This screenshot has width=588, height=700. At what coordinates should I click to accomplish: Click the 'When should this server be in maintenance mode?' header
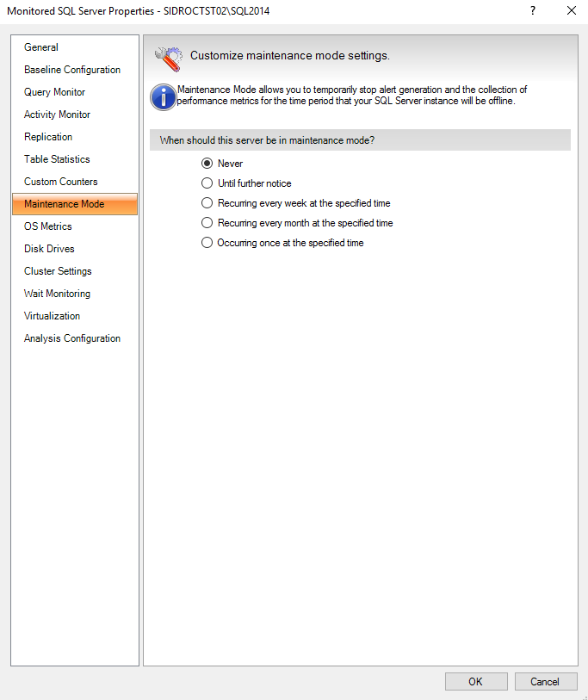[x=360, y=140]
